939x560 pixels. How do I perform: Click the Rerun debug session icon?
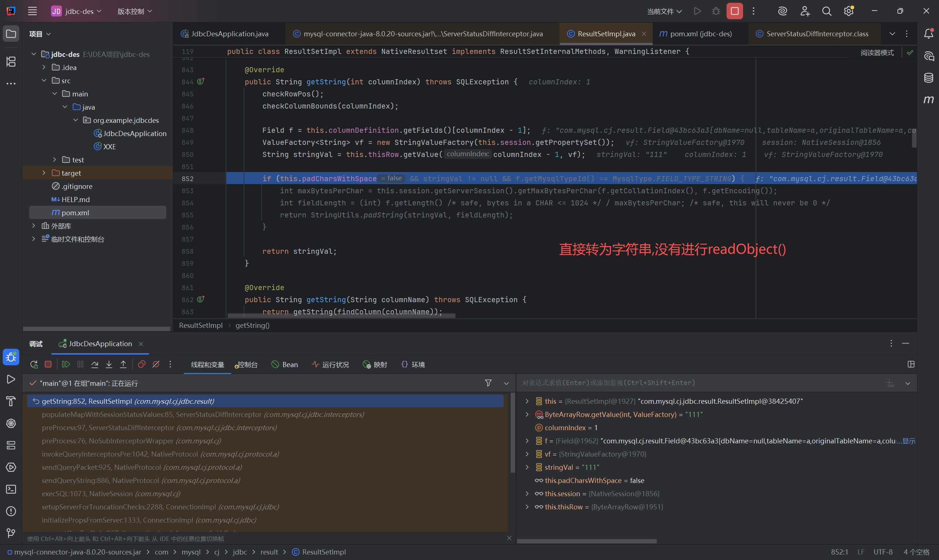[34, 364]
